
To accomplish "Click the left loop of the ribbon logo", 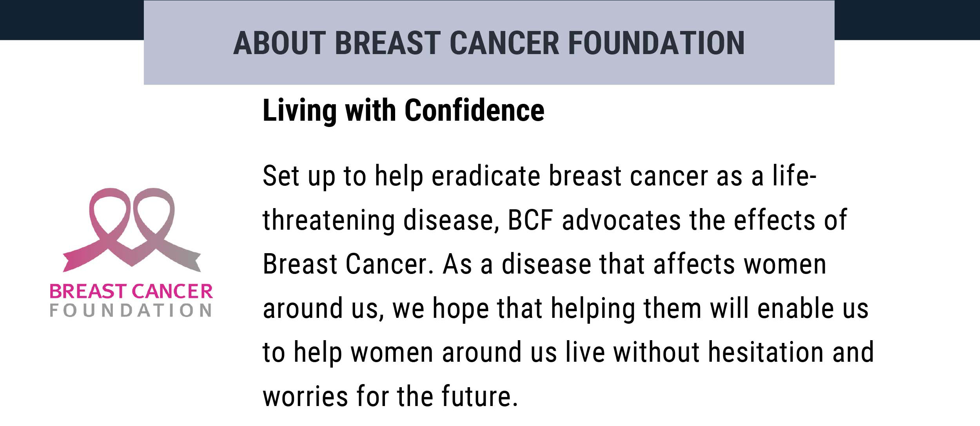I will point(108,212).
